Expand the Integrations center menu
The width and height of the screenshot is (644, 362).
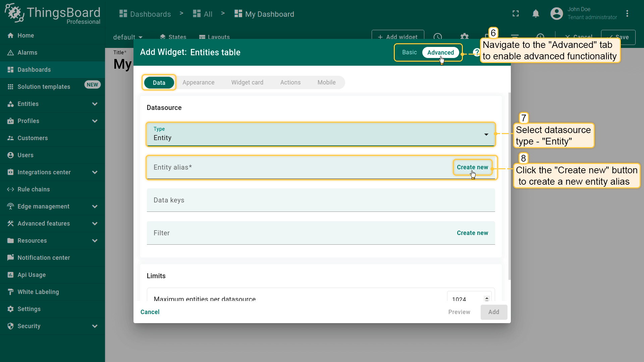95,172
